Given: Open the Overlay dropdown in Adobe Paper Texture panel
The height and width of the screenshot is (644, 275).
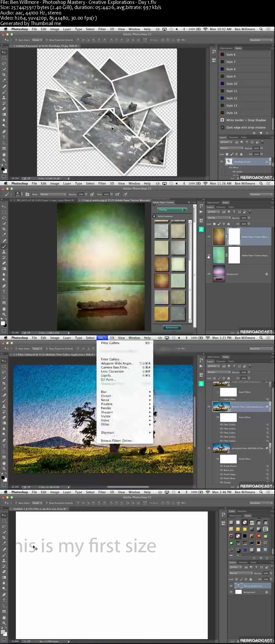Looking at the screenshot, I should pos(172,210).
